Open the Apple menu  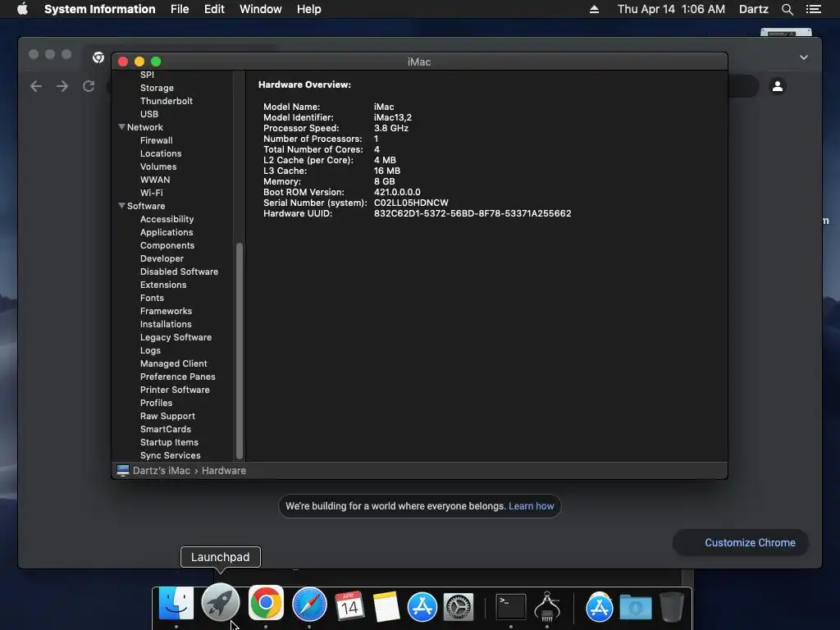(x=22, y=9)
